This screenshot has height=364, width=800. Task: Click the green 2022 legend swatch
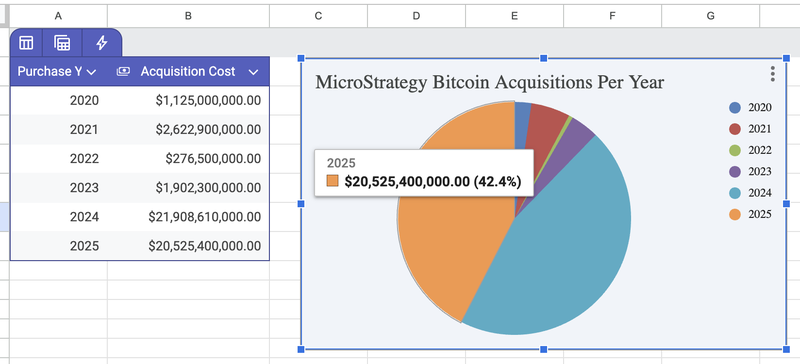coord(735,150)
